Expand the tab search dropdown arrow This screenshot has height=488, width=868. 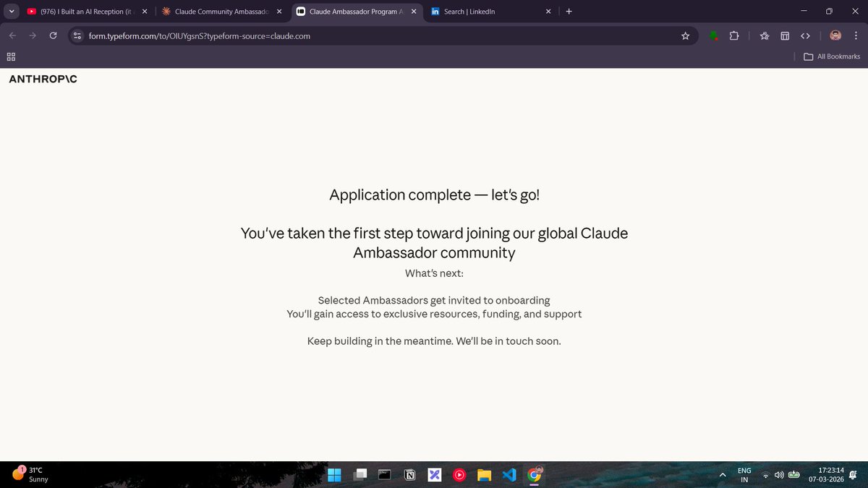pyautogui.click(x=12, y=12)
